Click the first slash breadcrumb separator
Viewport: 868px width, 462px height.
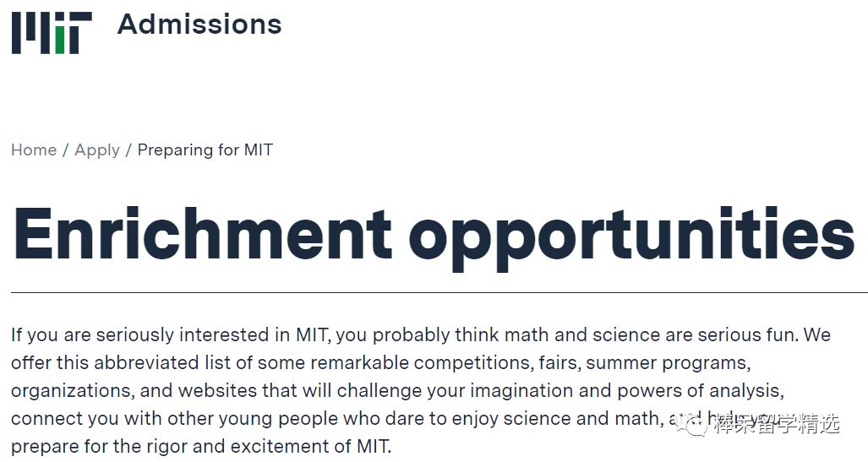pos(66,150)
